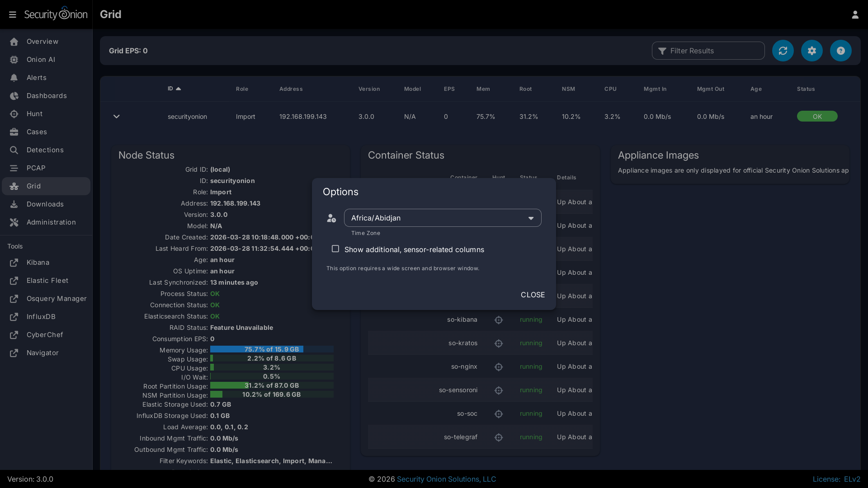Click the Hunt icon for so-kibana
Screen dimensions: 868x488
click(498, 320)
